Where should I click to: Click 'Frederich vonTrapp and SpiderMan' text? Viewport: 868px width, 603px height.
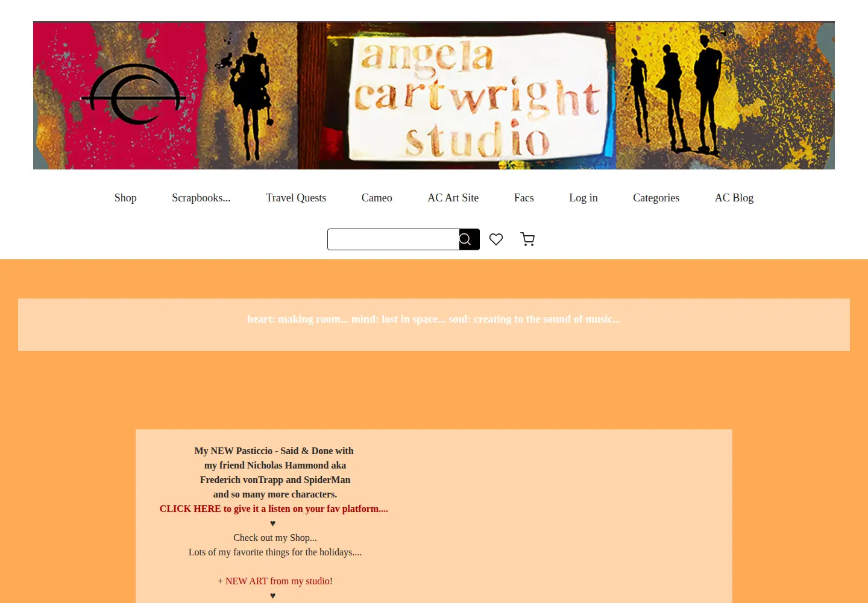[x=275, y=480]
